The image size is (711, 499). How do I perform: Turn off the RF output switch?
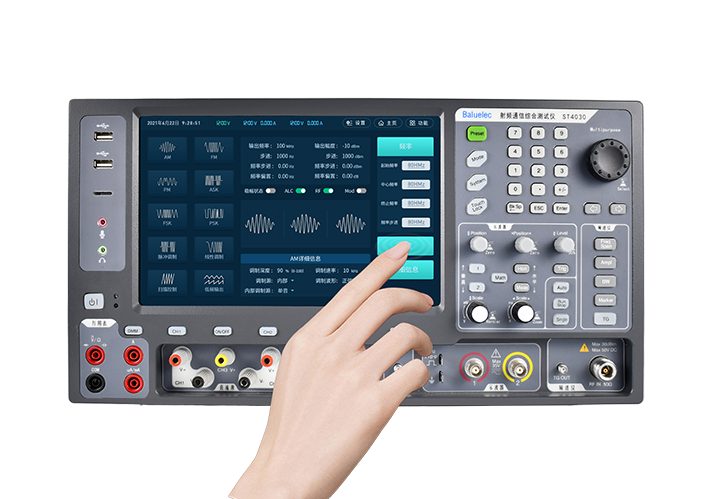pyautogui.click(x=327, y=189)
